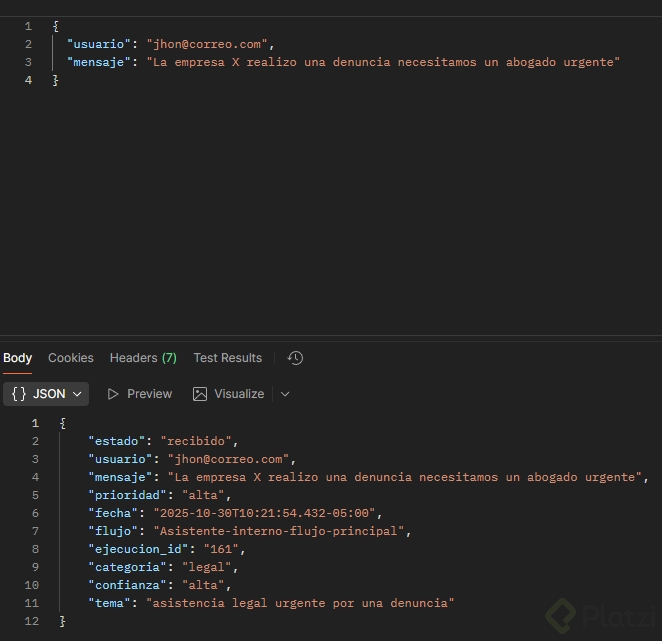The width and height of the screenshot is (662, 641).
Task: Click the value "161"
Action: tap(221, 549)
